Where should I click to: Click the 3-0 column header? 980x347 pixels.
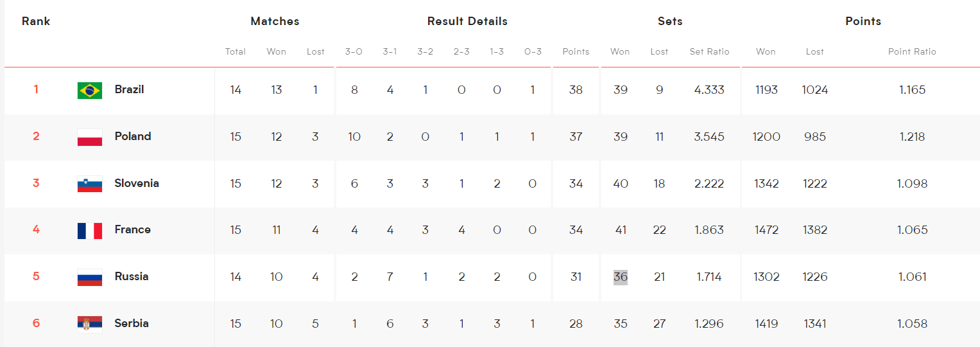354,51
